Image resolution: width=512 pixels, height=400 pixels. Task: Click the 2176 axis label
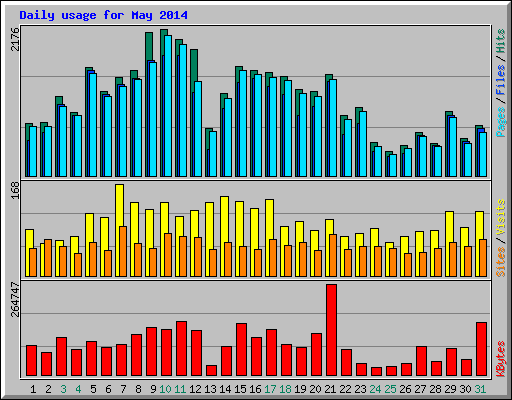[x=15, y=39]
